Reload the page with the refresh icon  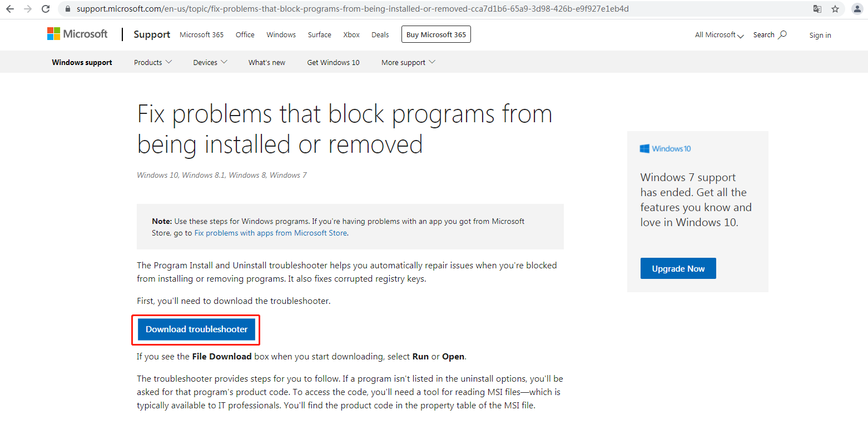click(x=46, y=9)
